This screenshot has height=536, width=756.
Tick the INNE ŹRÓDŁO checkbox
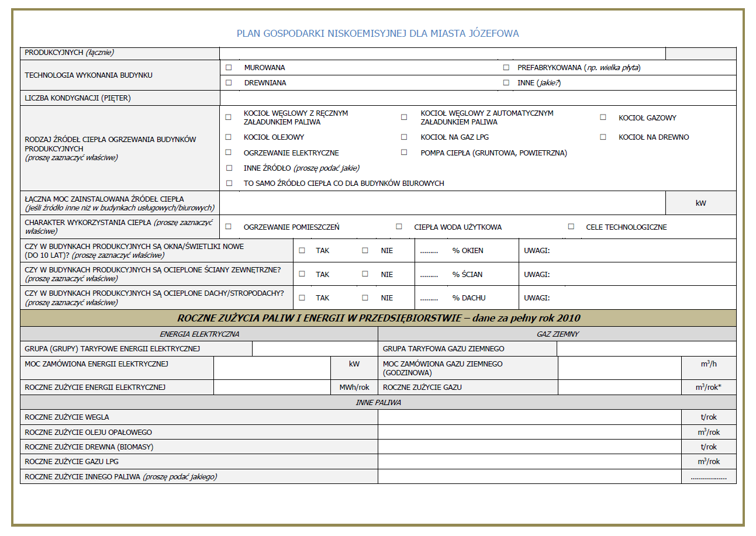(229, 168)
